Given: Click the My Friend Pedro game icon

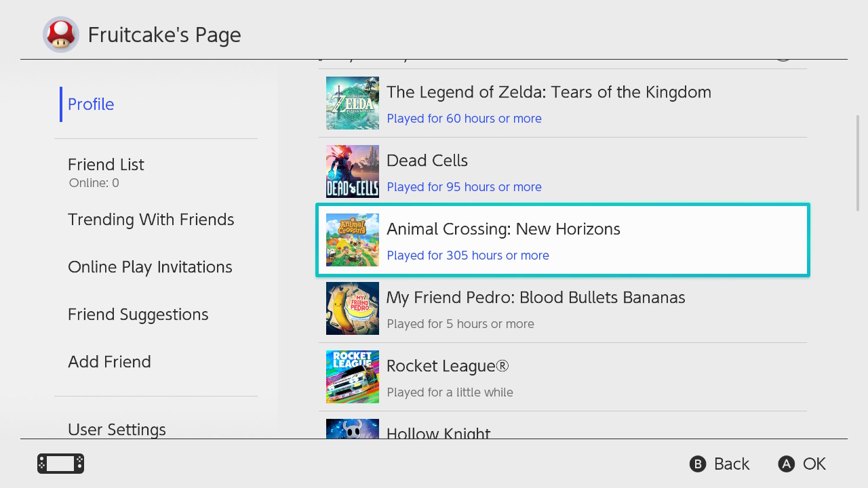Looking at the screenshot, I should coord(353,308).
